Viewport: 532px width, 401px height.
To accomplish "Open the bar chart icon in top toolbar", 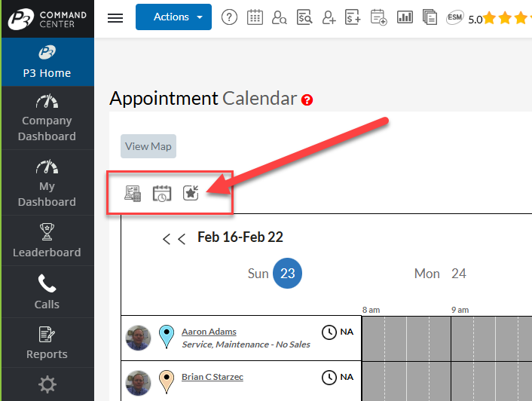I will click(405, 18).
